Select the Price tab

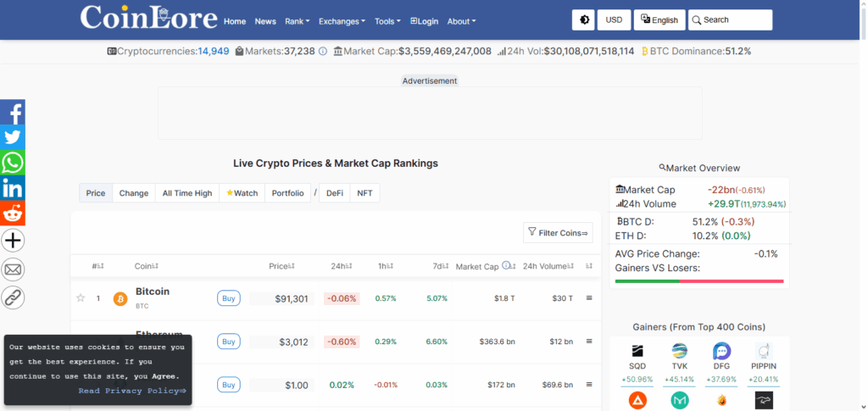coord(96,193)
